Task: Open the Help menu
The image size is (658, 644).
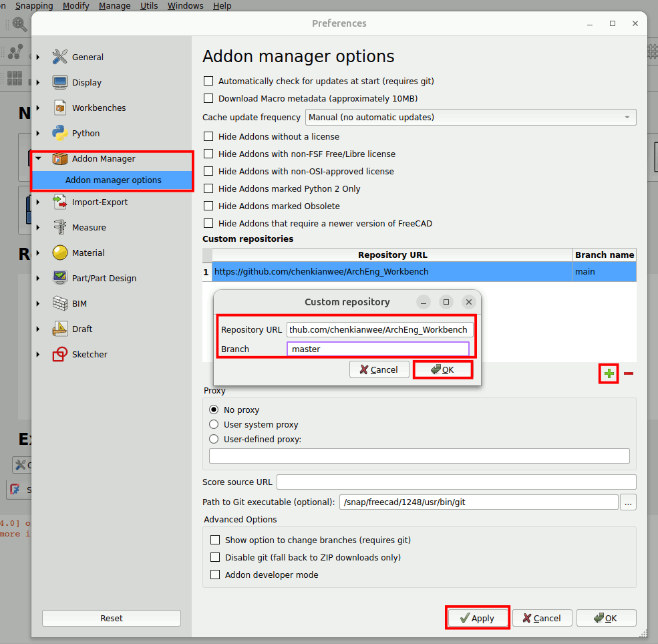Action: click(x=222, y=6)
